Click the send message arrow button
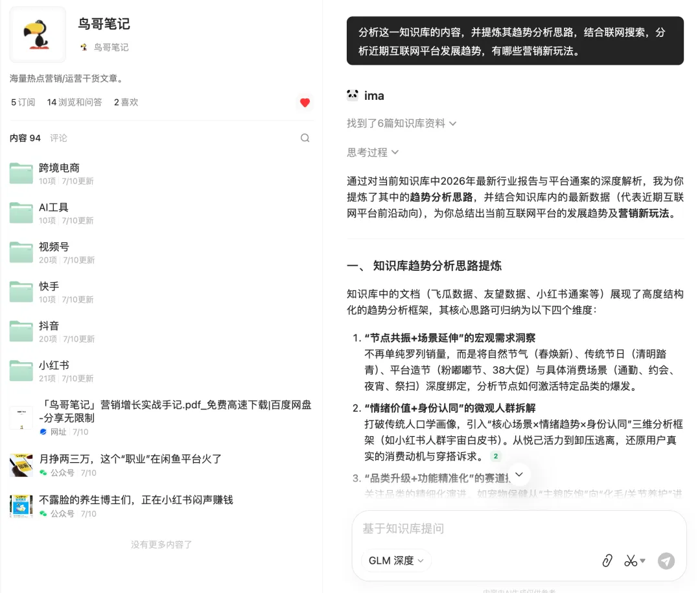Screen dimensions: 700x593 (666, 561)
